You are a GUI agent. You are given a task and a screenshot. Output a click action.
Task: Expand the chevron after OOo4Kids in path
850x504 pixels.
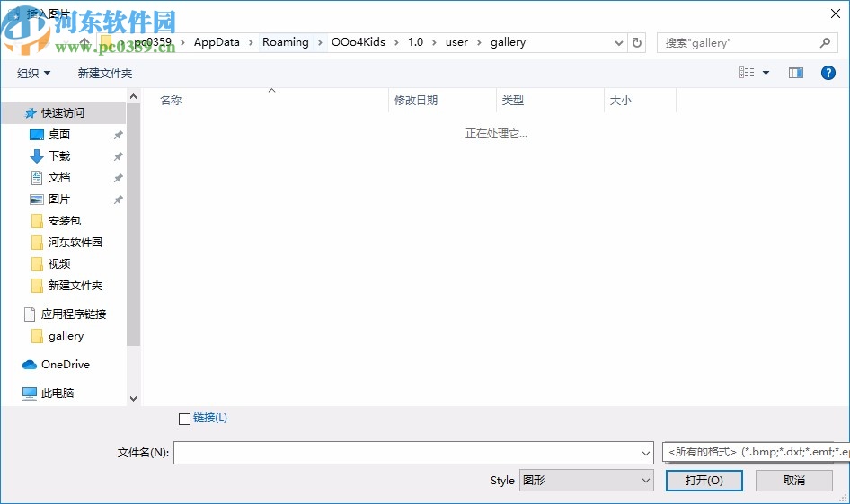click(396, 42)
